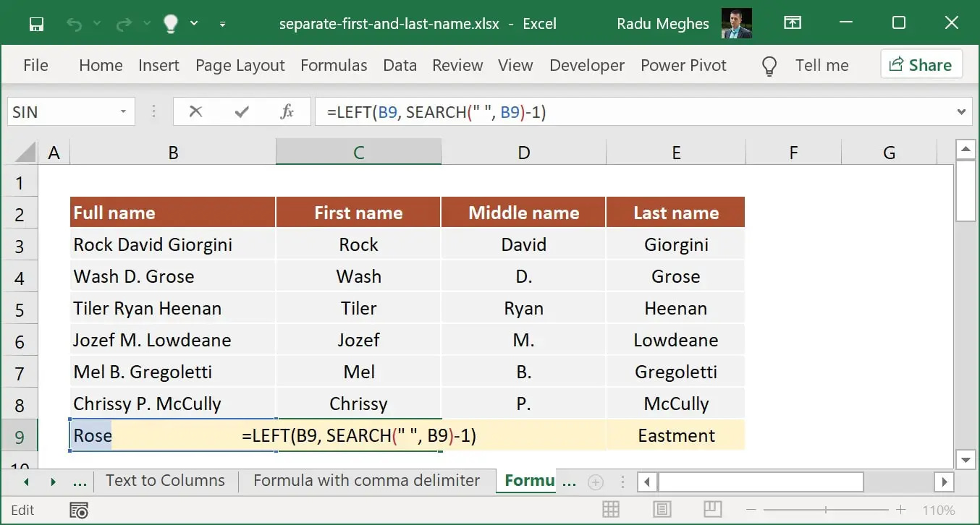Click the Redo icon

coord(124,23)
